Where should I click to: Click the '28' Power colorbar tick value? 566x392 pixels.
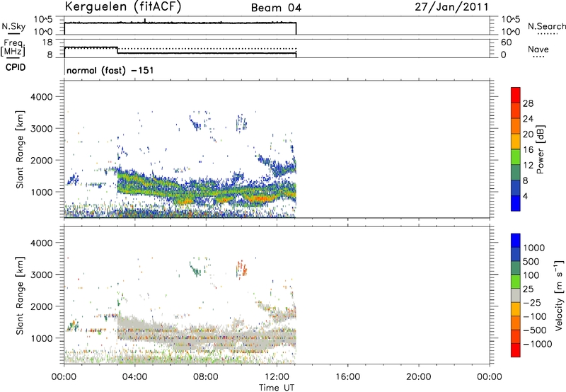pyautogui.click(x=528, y=103)
